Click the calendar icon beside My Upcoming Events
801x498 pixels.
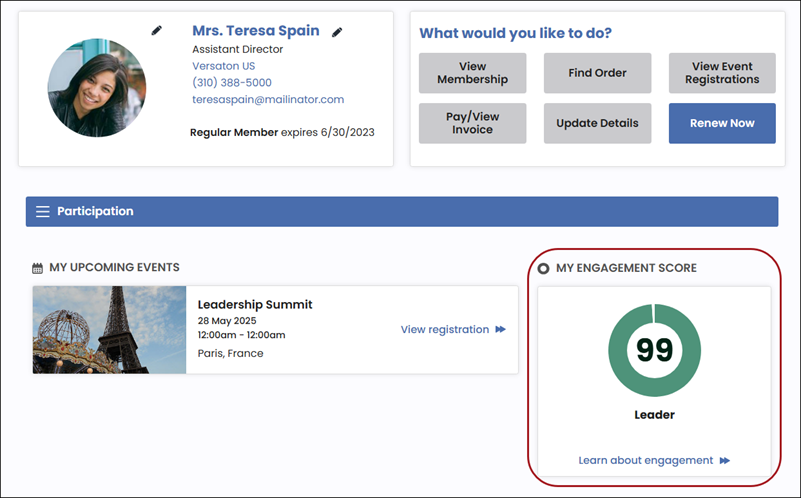37,268
